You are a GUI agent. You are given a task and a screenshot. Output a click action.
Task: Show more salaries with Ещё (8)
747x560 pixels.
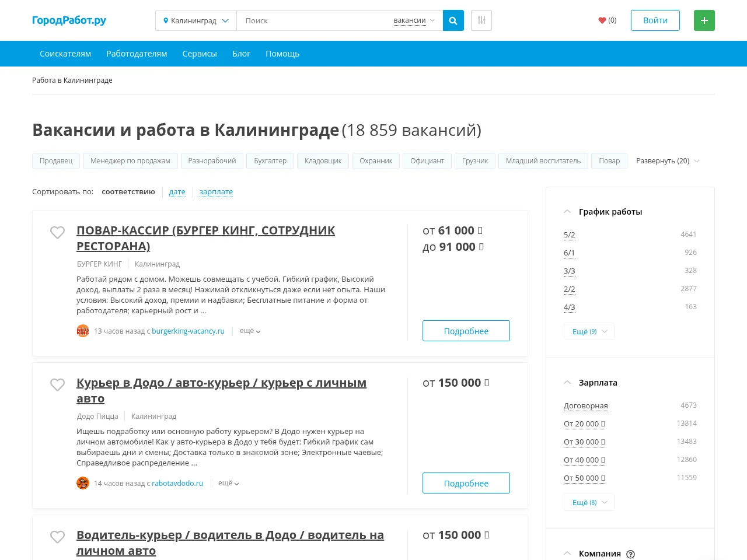point(589,502)
